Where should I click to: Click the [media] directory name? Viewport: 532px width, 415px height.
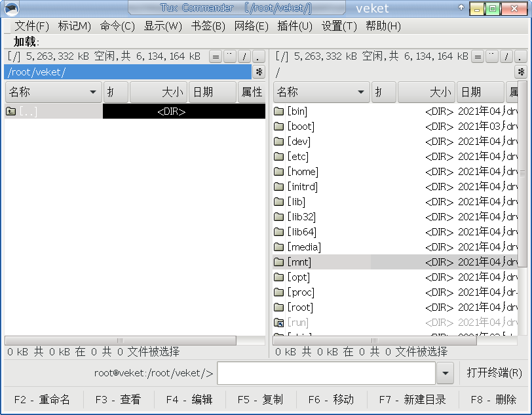tap(304, 247)
